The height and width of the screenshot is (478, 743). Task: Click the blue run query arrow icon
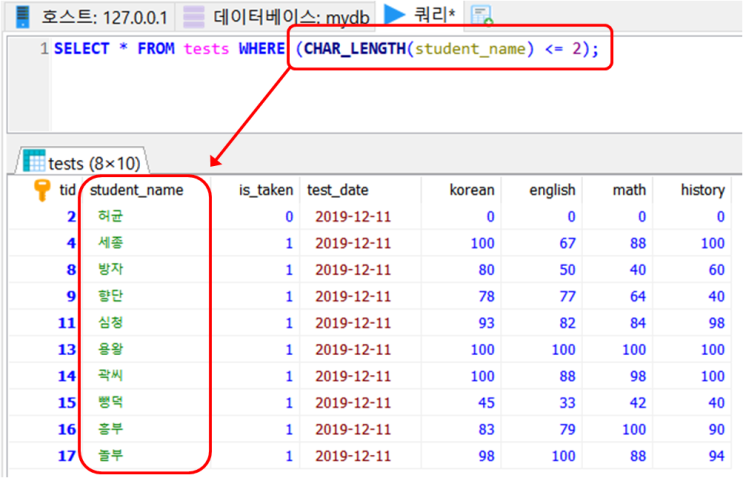(394, 14)
